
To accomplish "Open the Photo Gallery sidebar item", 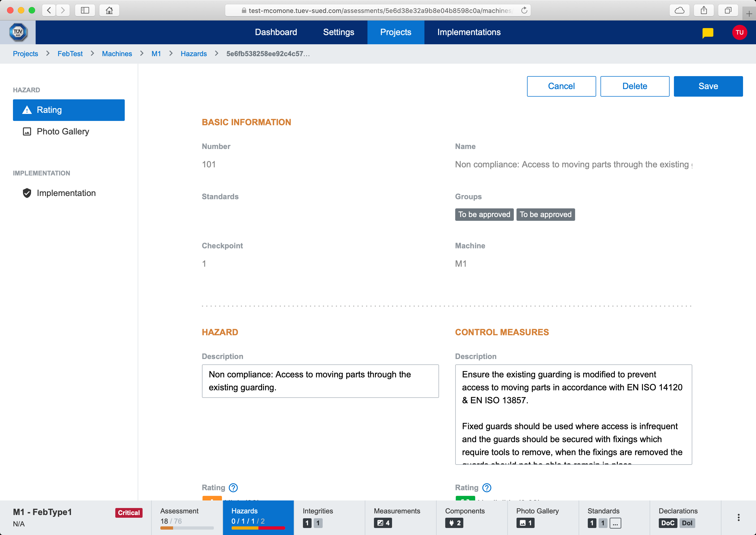I will [63, 131].
